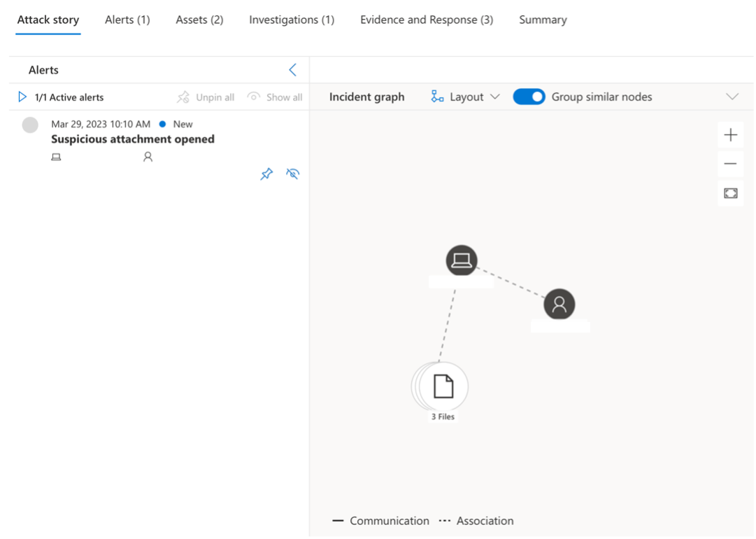The height and width of the screenshot is (539, 756).
Task: Click the gray severity circle of the alert
Action: point(30,125)
